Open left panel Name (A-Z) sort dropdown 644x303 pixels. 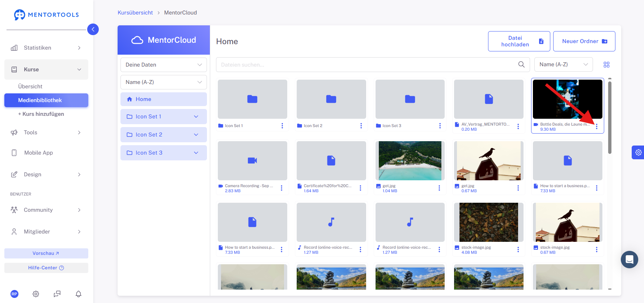[164, 82]
